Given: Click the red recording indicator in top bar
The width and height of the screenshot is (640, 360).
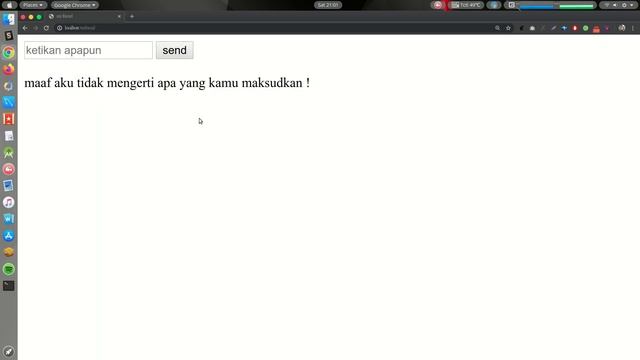Looking at the screenshot, I should pos(438,5).
